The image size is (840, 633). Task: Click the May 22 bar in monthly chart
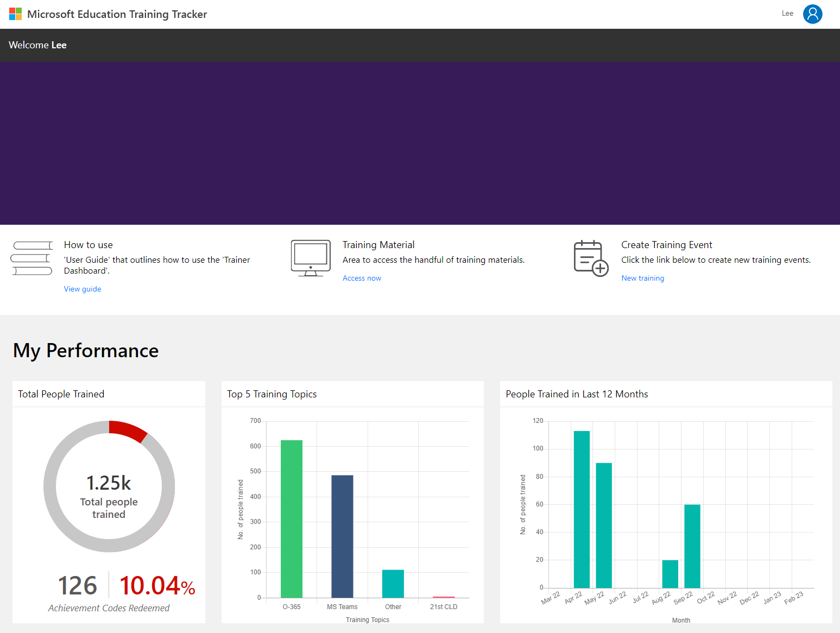604,525
